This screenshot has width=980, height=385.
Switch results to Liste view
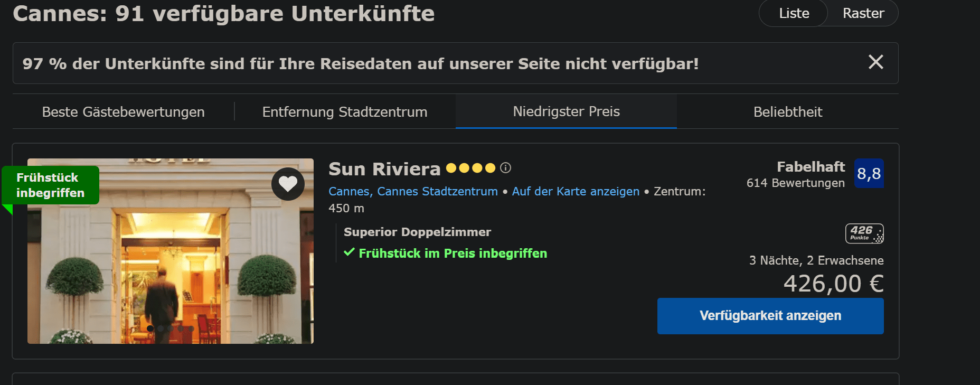(794, 13)
